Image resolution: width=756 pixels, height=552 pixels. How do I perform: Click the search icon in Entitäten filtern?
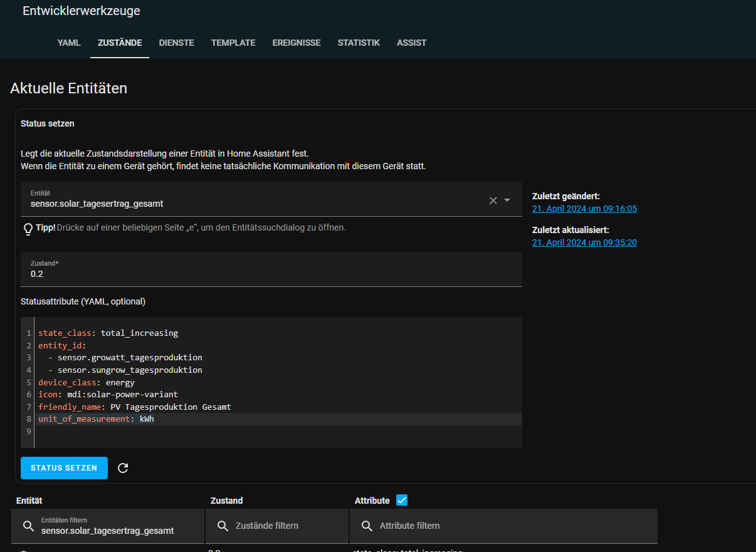28,526
